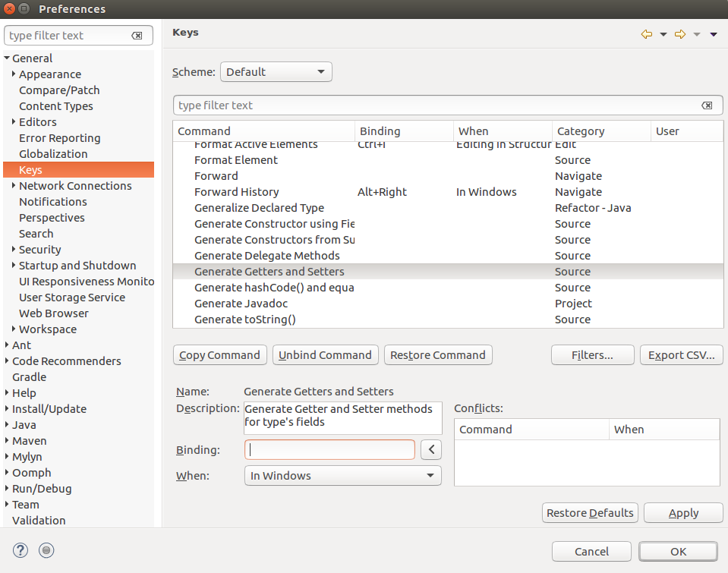Focus the sidebar type filter field

click(x=78, y=35)
